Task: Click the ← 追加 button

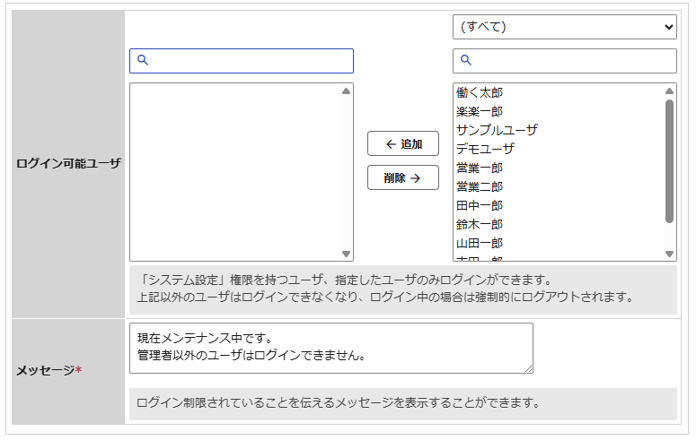Action: tap(403, 144)
